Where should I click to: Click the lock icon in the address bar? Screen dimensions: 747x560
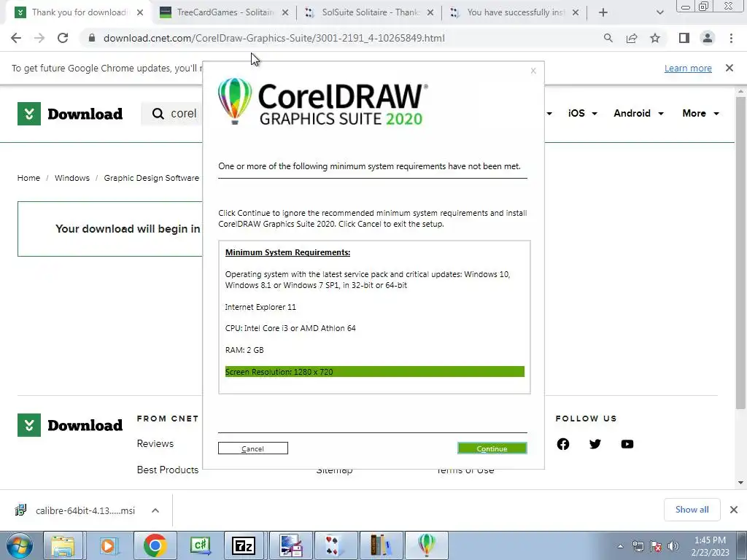[x=91, y=38]
